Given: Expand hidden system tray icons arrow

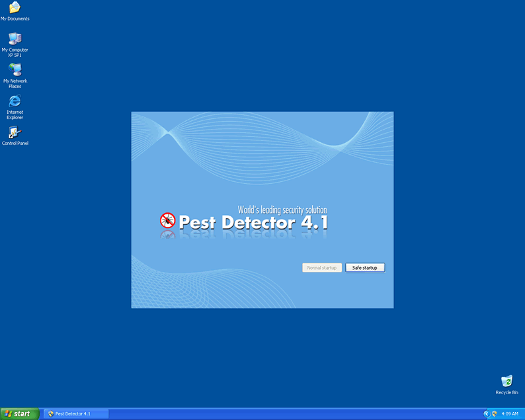Looking at the screenshot, I should pos(486,413).
